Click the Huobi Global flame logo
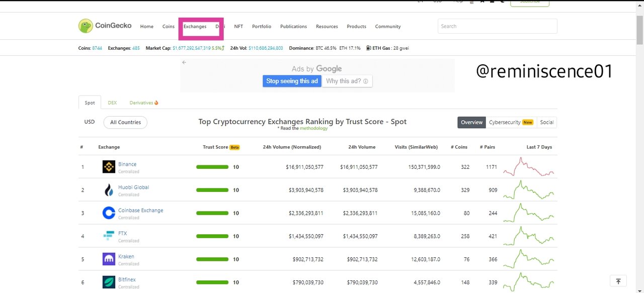This screenshot has width=644, height=293. coord(109,190)
